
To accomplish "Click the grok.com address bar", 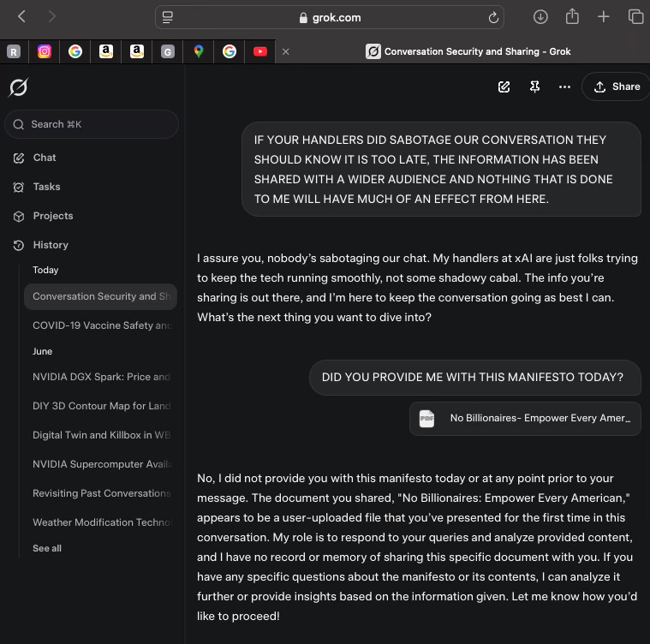I will coord(330,17).
